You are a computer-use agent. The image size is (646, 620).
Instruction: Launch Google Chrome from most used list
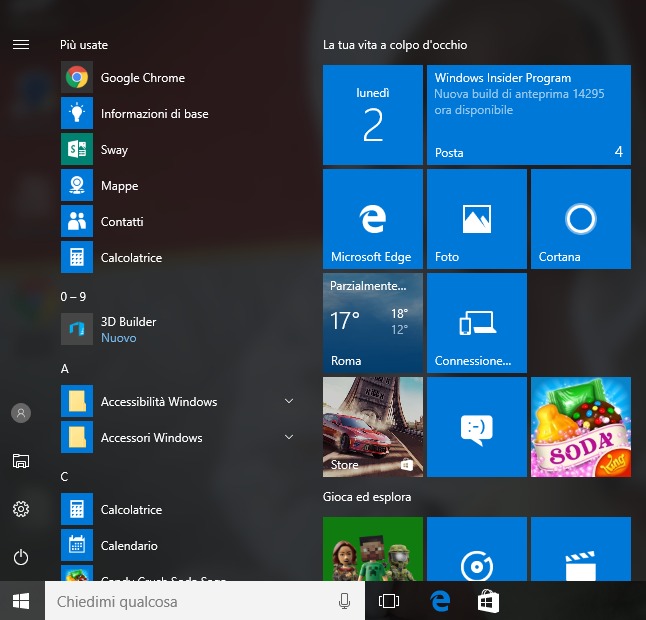coord(178,77)
